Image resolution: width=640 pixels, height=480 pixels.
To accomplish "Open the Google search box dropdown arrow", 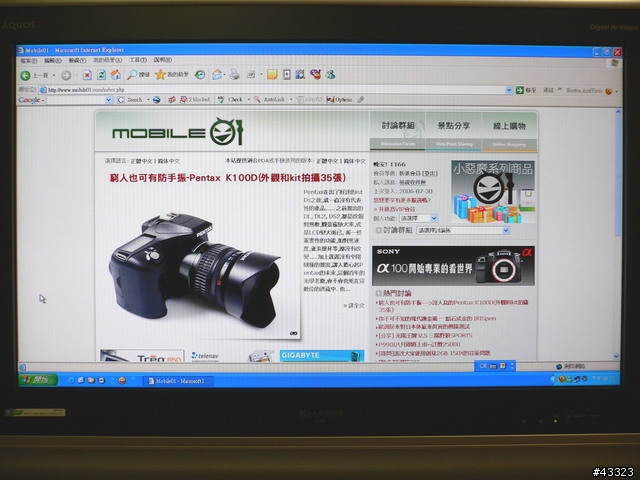I will click(109, 100).
